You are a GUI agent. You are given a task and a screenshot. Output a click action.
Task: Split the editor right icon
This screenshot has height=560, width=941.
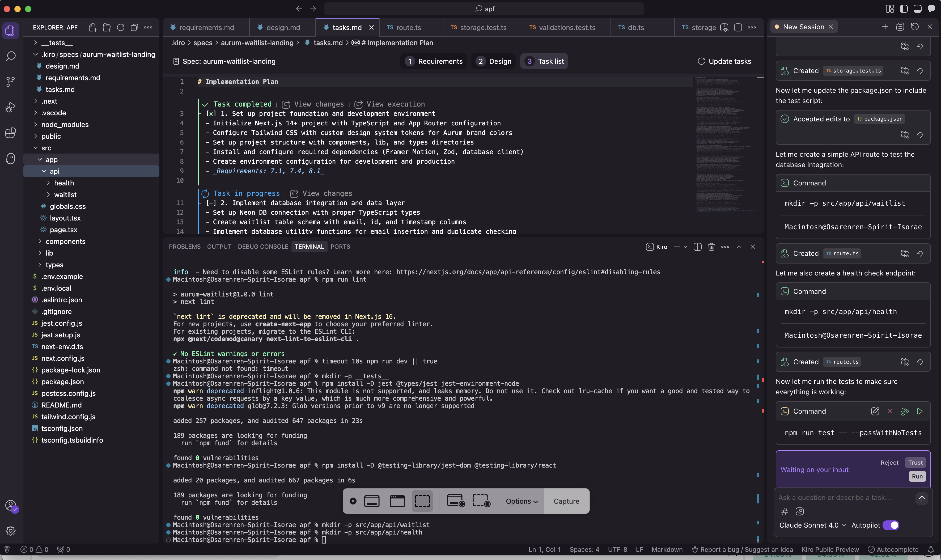(x=738, y=28)
